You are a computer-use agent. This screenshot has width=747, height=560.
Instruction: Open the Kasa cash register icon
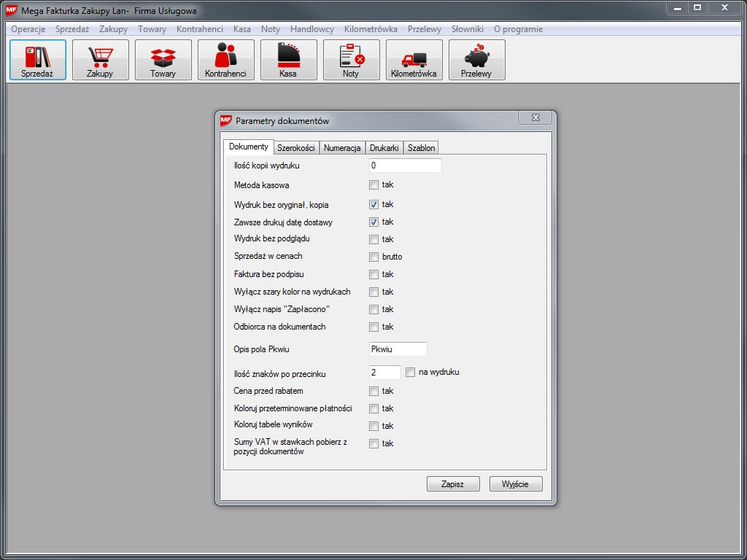pyautogui.click(x=288, y=60)
